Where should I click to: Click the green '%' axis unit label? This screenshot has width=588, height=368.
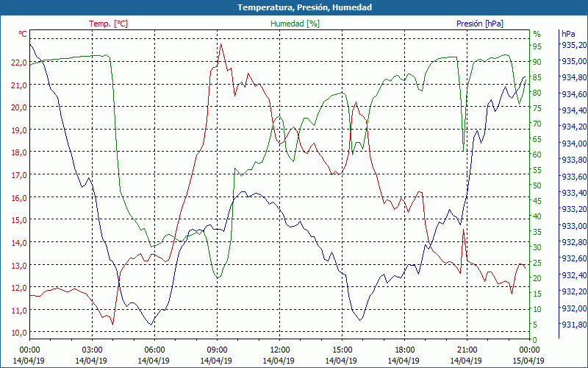(537, 34)
